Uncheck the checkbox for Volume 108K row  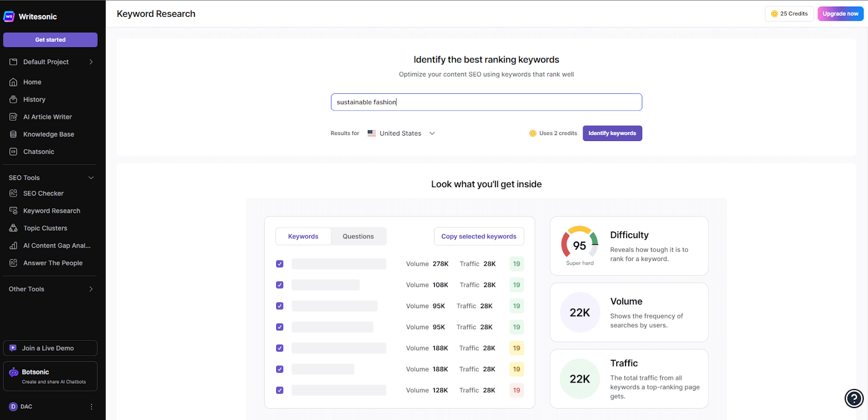click(279, 285)
